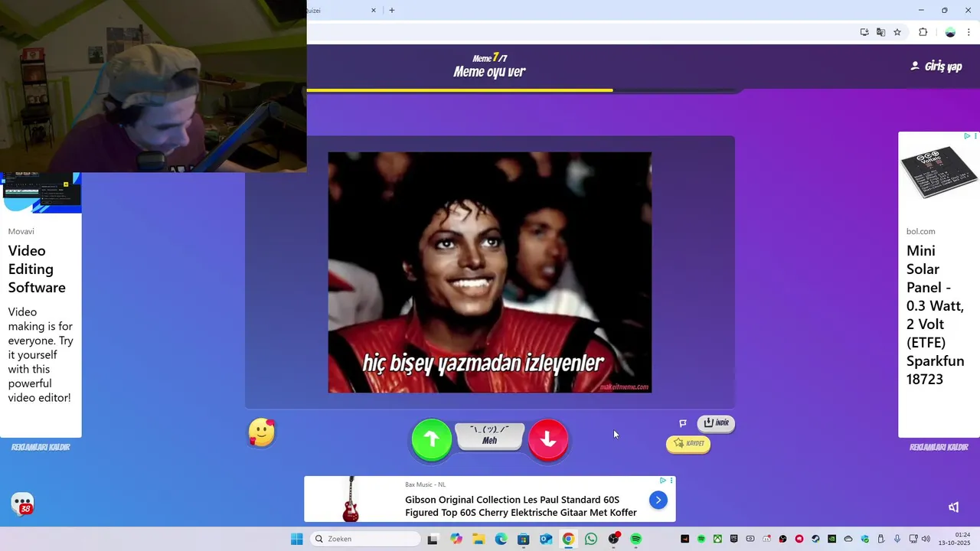Mute the sound with the speaker icon
The width and height of the screenshot is (980, 551).
pyautogui.click(x=954, y=507)
